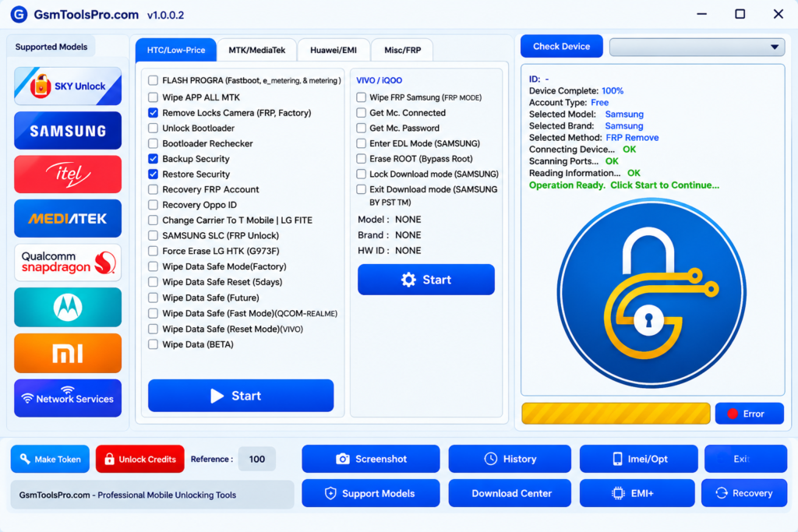Screen dimensions: 798x532
Task: Minimize the GsmToolsPro window
Action: (x=702, y=14)
